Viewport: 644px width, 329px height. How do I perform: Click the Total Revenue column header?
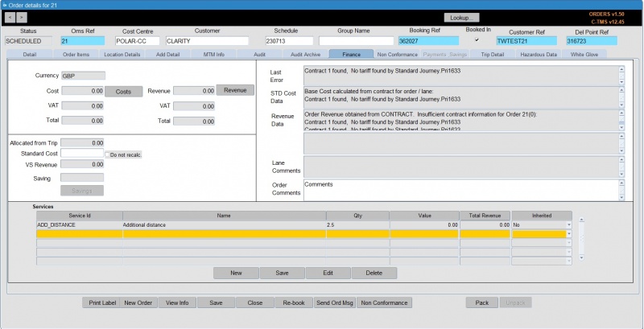pos(485,216)
